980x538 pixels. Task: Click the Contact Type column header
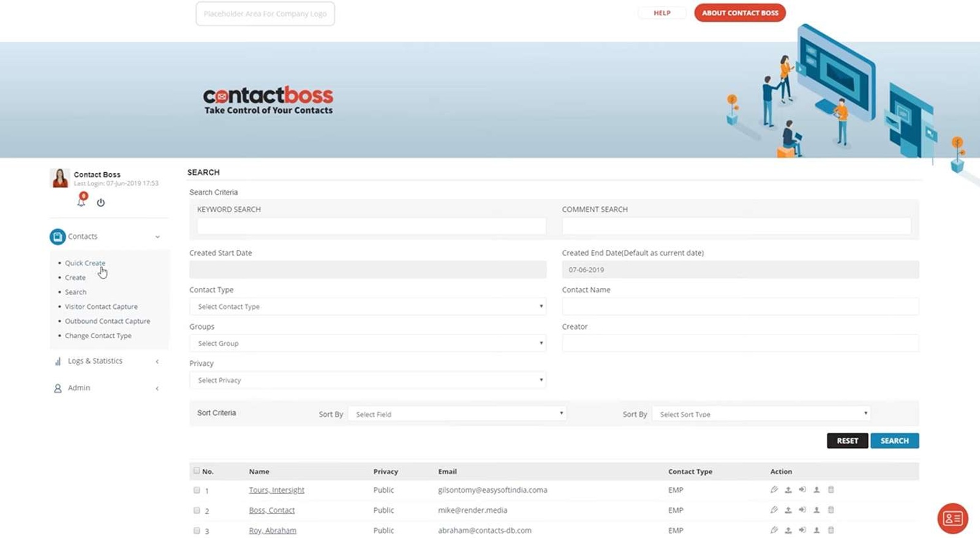click(690, 472)
